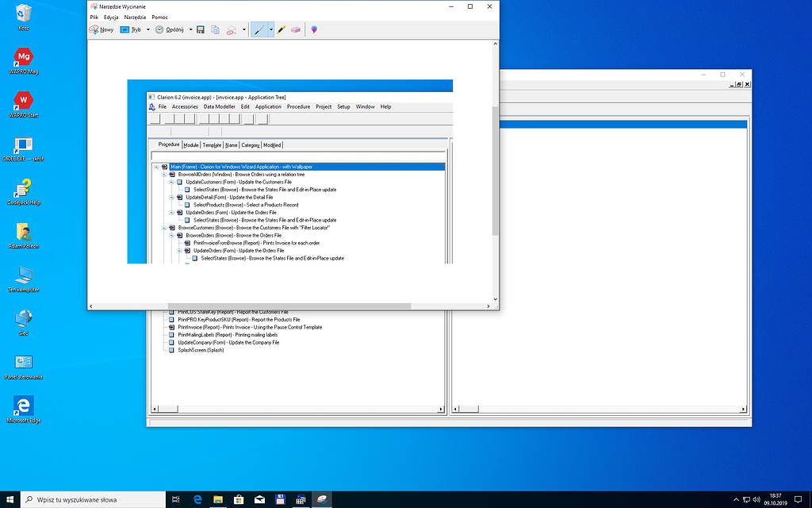Open the Opóźnij delay dropdown arrow
The height and width of the screenshot is (508, 812).
pyautogui.click(x=190, y=29)
